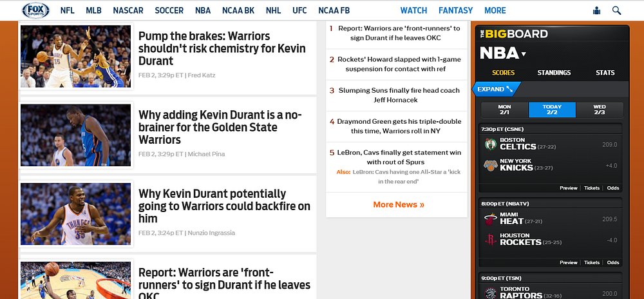The image size is (644, 299).
Task: Open the FANTASY link
Action: (x=455, y=11)
